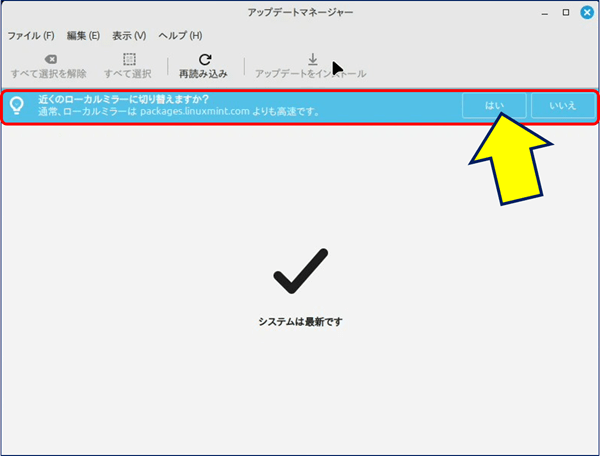Viewport: 600px width, 456px height.
Task: Minimize the アップデートマネージャー window
Action: click(x=545, y=13)
